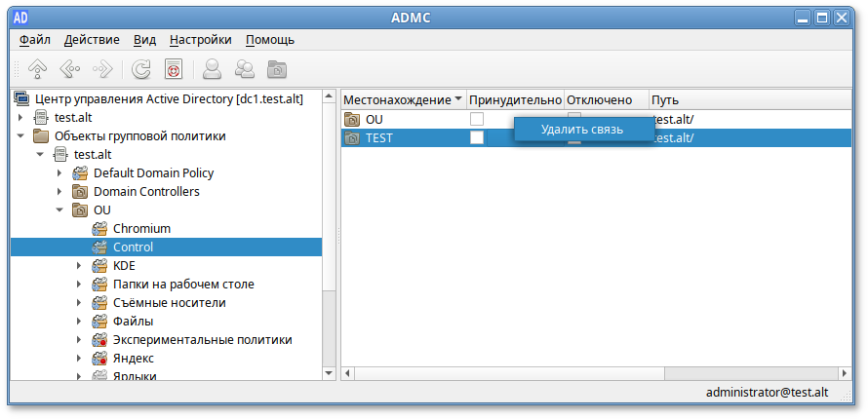The width and height of the screenshot is (868, 419).
Task: Sort by Принудительно column header
Action: tap(515, 100)
